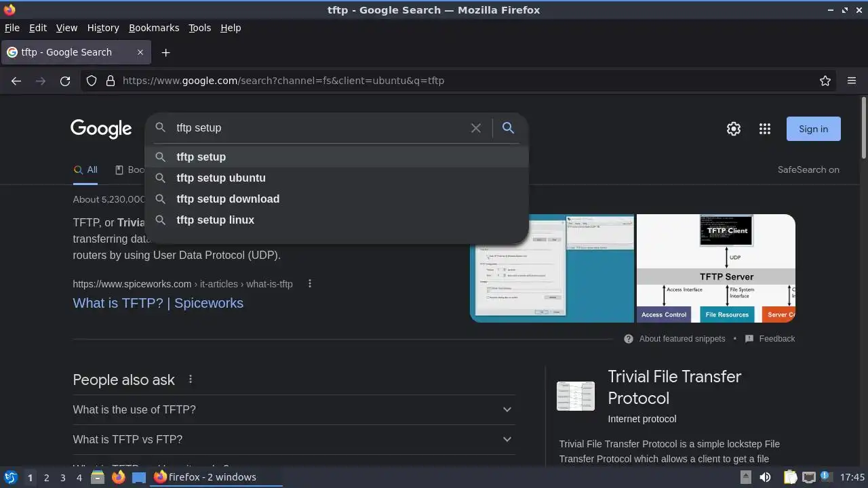Screen dimensions: 868x488
Task: Open the Firefox hamburger menu
Action: tap(852, 81)
